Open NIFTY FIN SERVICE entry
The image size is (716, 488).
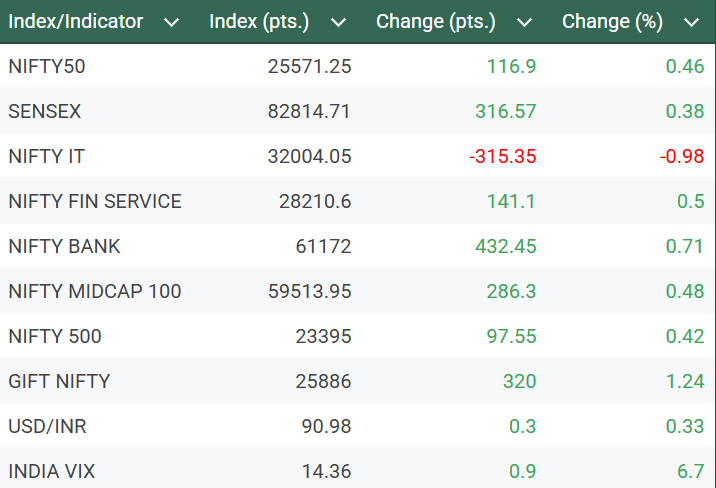point(95,201)
